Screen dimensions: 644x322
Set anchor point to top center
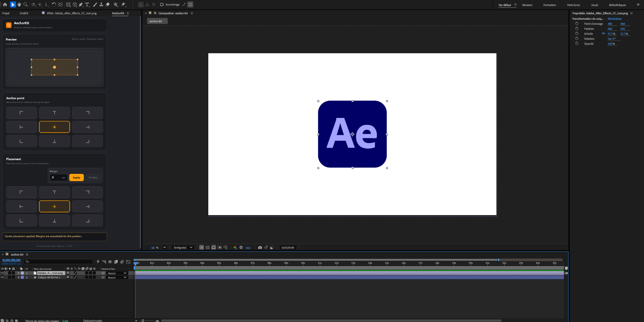(x=54, y=113)
